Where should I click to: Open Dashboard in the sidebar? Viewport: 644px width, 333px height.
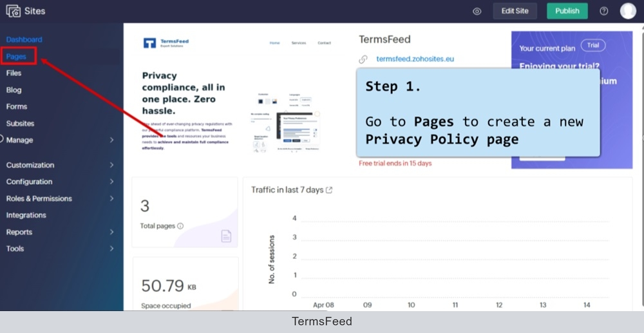point(24,39)
